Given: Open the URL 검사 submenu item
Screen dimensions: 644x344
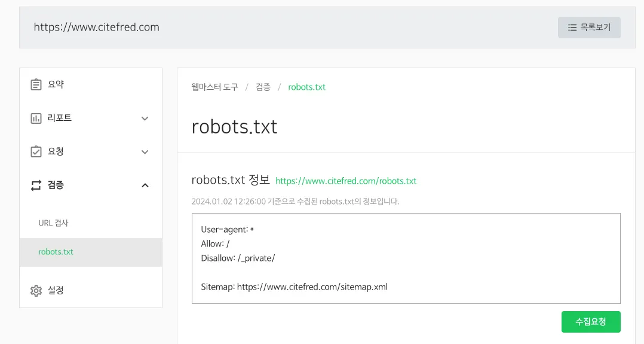Looking at the screenshot, I should (54, 223).
